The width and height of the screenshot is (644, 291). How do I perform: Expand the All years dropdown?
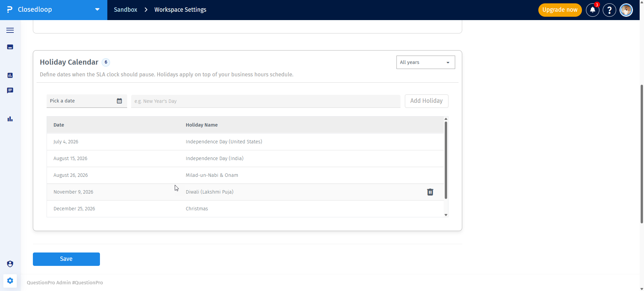tap(426, 62)
